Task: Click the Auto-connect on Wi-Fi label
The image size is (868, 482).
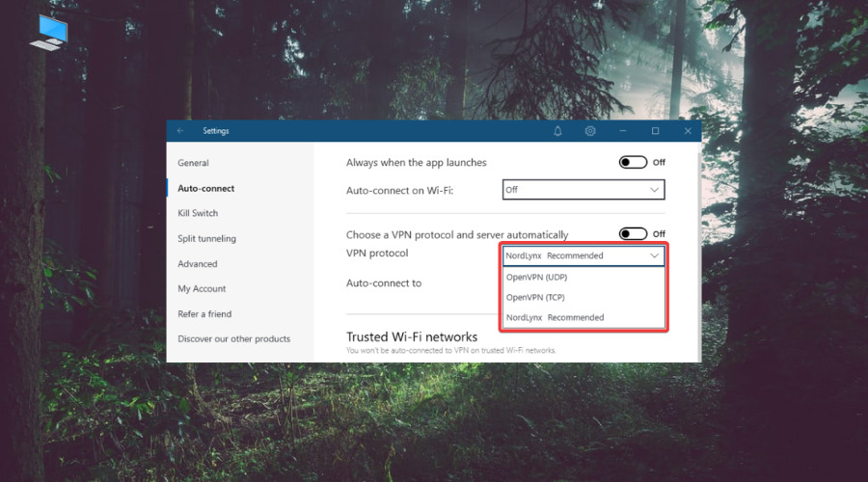Action: (399, 190)
